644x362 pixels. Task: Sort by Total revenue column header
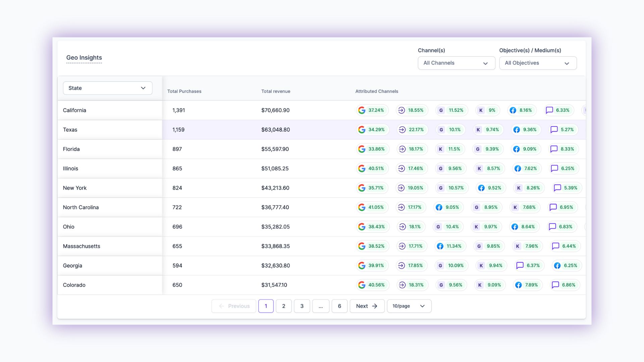pos(276,91)
